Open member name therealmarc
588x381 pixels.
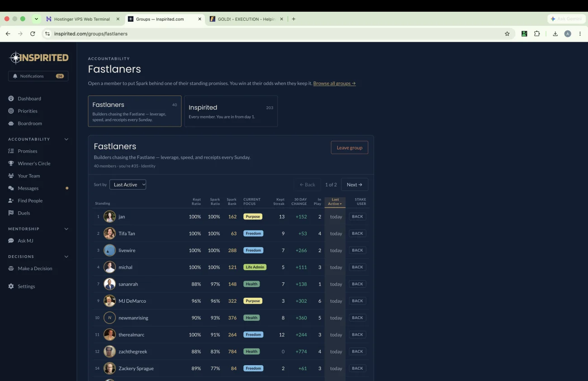click(x=132, y=335)
